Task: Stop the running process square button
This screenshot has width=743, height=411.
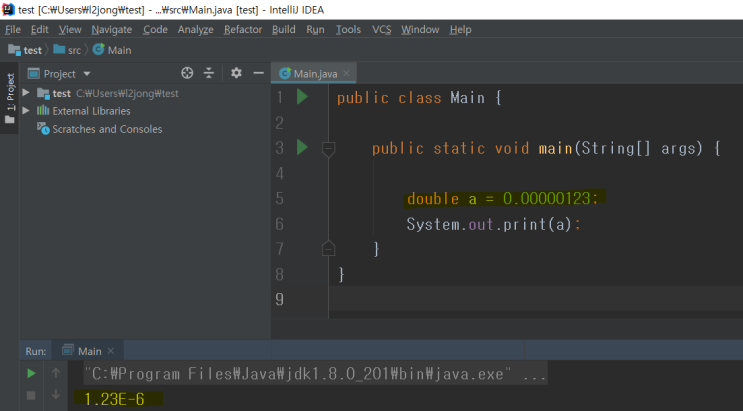Action: coord(31,395)
